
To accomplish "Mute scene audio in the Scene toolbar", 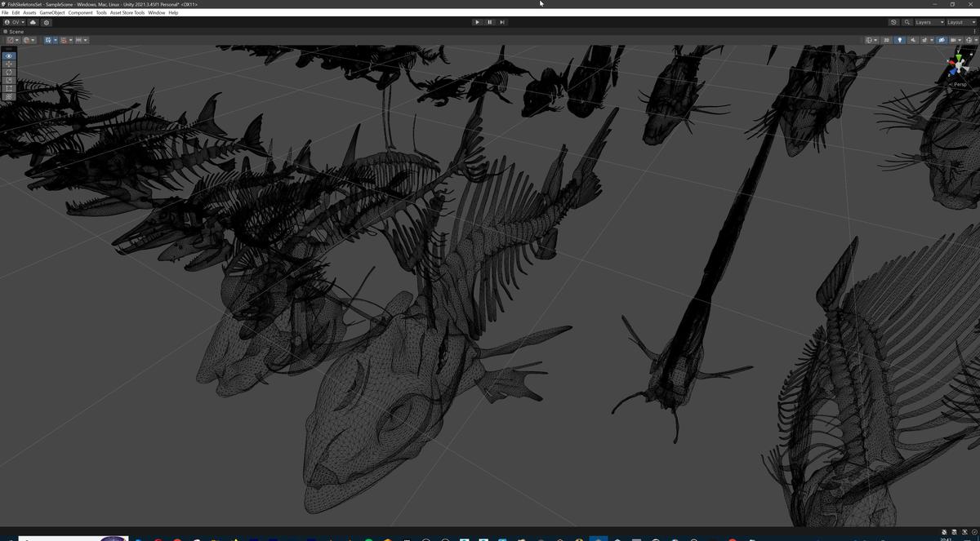I will [x=913, y=40].
